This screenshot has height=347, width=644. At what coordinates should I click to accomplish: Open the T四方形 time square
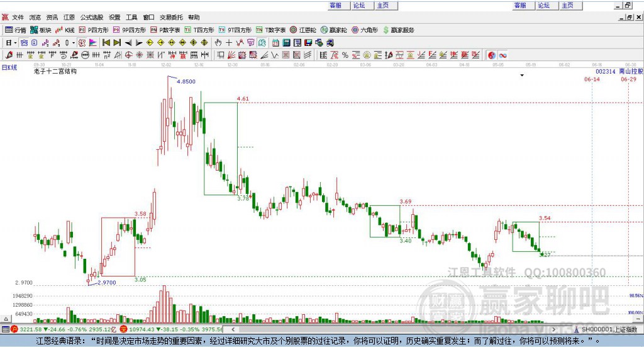pyautogui.click(x=199, y=30)
